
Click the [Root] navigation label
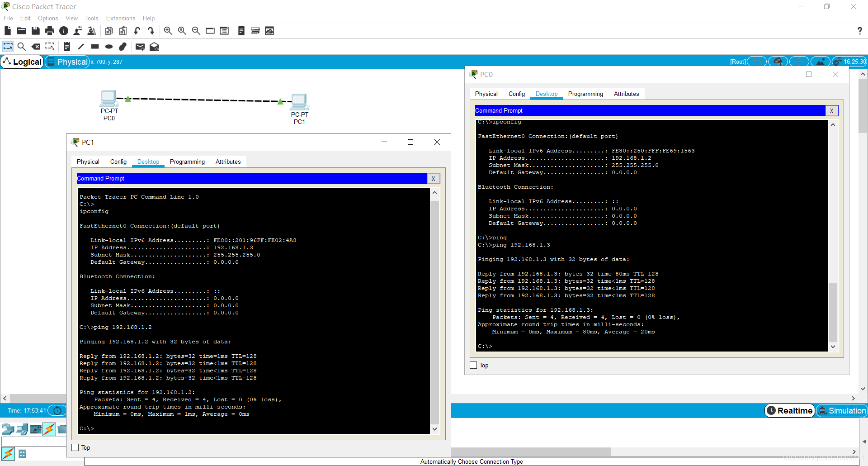(x=738, y=62)
